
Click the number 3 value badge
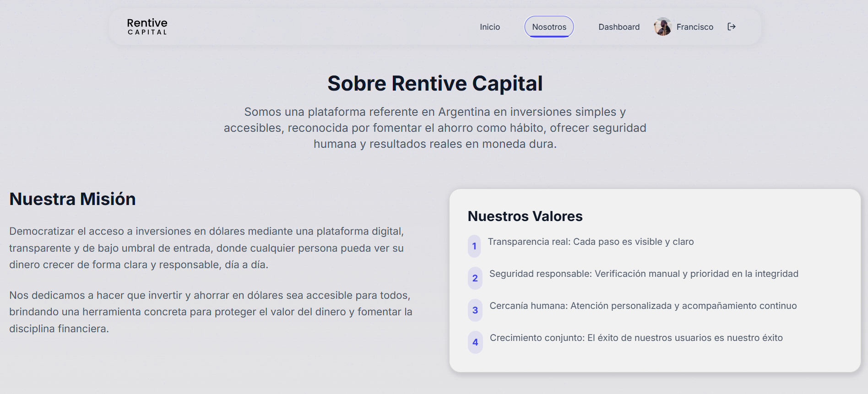coord(475,310)
